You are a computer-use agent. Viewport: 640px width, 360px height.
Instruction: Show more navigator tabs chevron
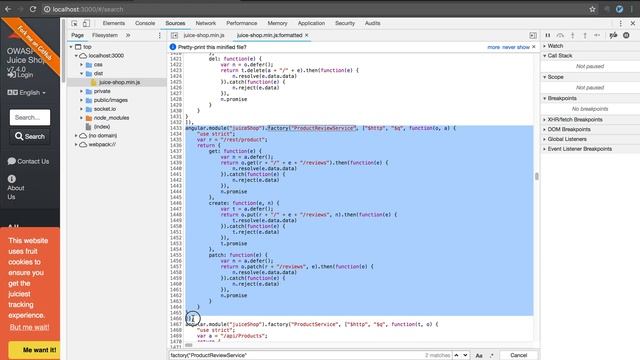(x=128, y=36)
